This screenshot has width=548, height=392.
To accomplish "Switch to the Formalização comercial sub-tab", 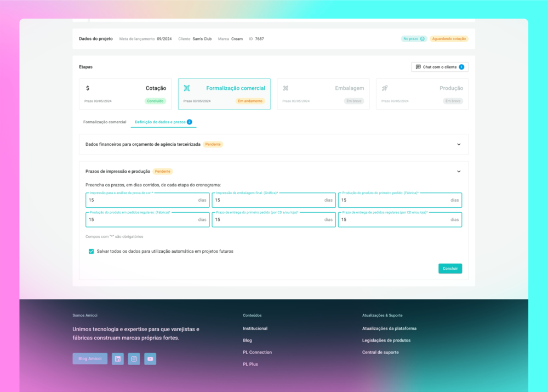I will [105, 122].
